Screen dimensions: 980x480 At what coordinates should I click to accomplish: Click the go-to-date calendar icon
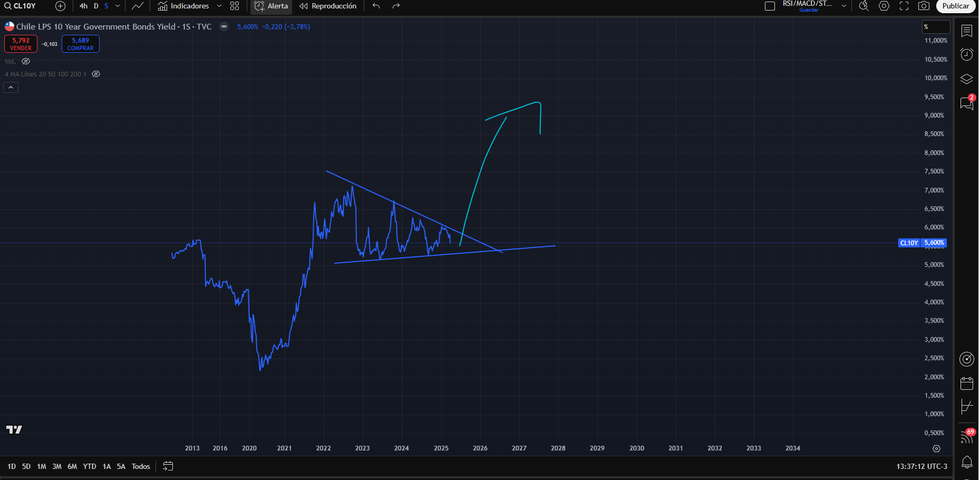pyautogui.click(x=168, y=466)
